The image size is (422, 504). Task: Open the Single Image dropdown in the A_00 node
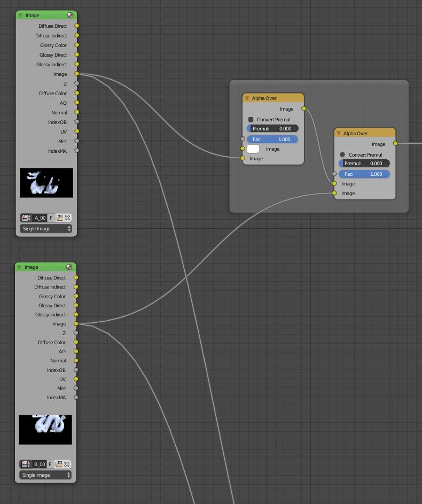[46, 229]
